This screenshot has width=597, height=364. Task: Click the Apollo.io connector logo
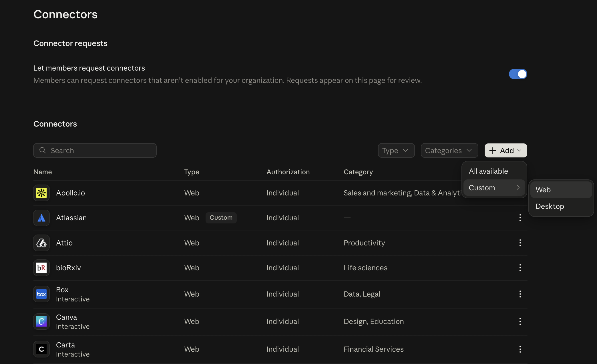click(x=41, y=193)
